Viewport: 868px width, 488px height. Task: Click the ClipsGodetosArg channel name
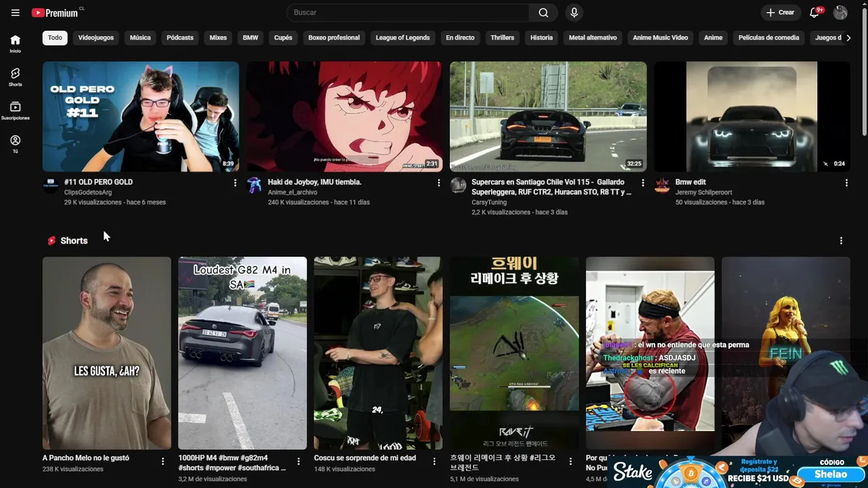(88, 192)
